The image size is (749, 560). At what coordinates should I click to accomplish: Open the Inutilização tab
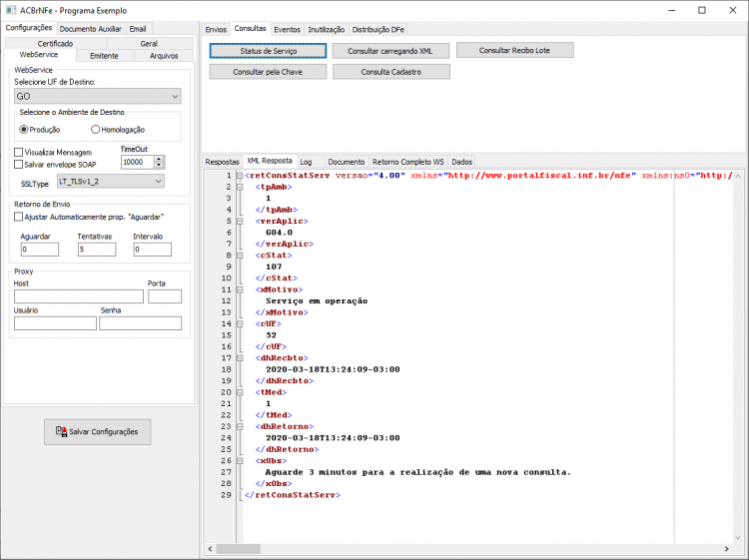click(x=327, y=30)
